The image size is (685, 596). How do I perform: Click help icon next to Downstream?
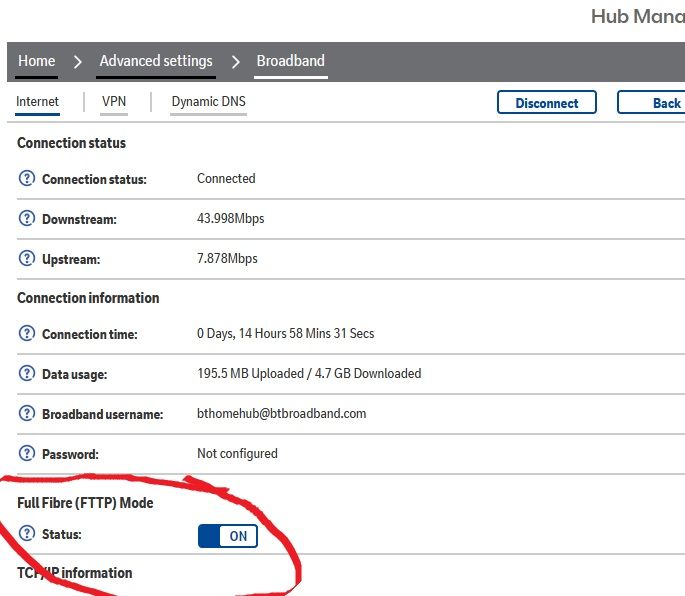click(x=27, y=219)
